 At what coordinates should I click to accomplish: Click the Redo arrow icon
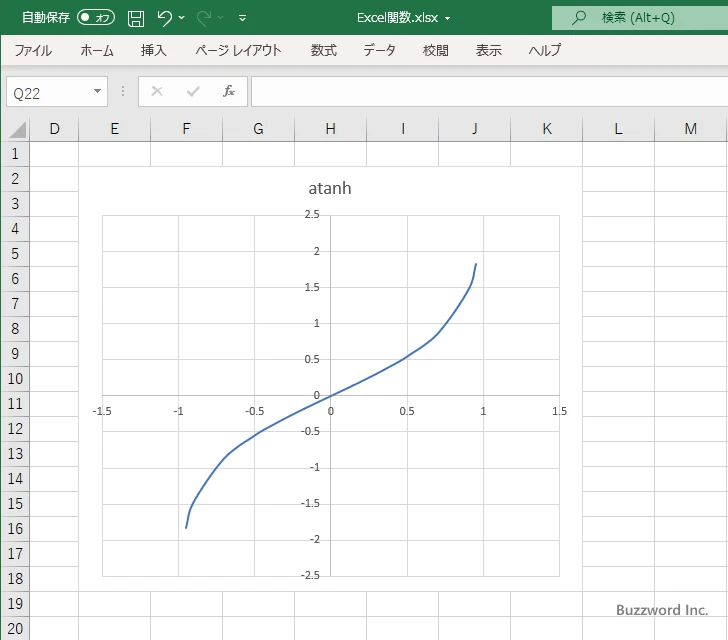[204, 18]
